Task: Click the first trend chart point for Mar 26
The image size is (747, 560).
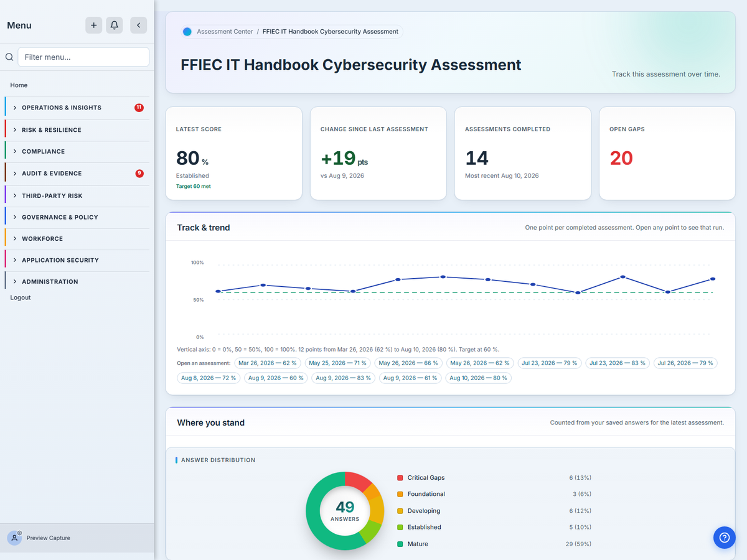Action: coord(218,291)
